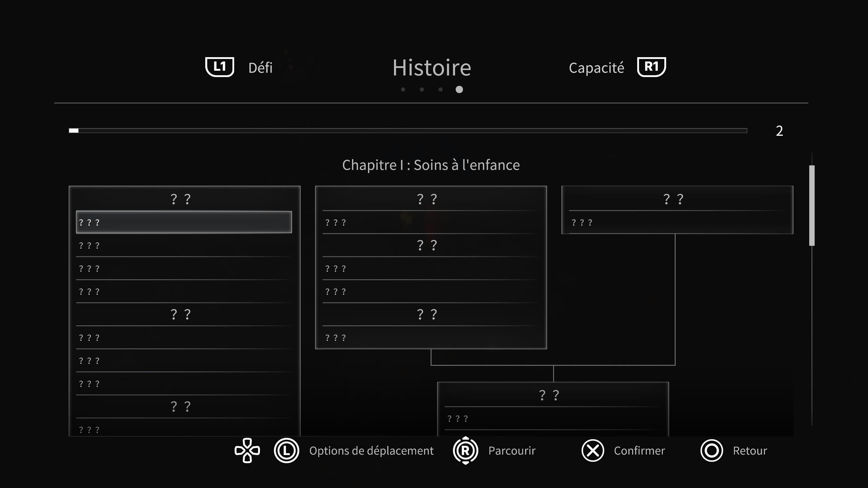This screenshot has width=868, height=488.
Task: Click the R1 shoulder button icon
Action: pyautogui.click(x=651, y=67)
